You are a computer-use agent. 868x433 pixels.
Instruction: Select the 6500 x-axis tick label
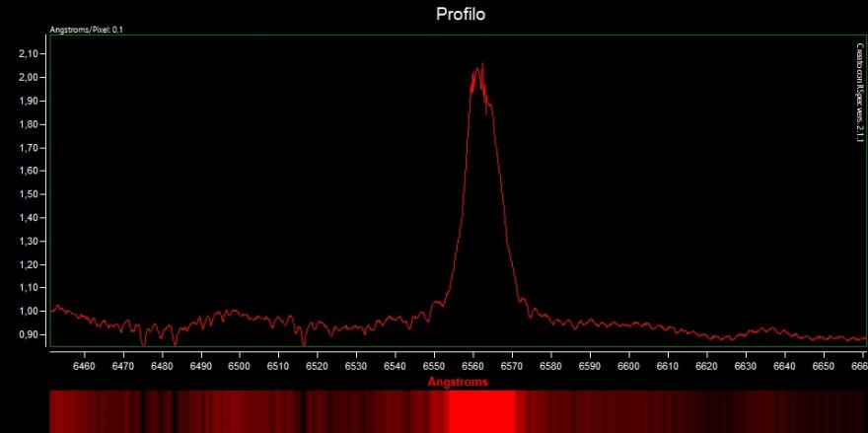click(240, 366)
